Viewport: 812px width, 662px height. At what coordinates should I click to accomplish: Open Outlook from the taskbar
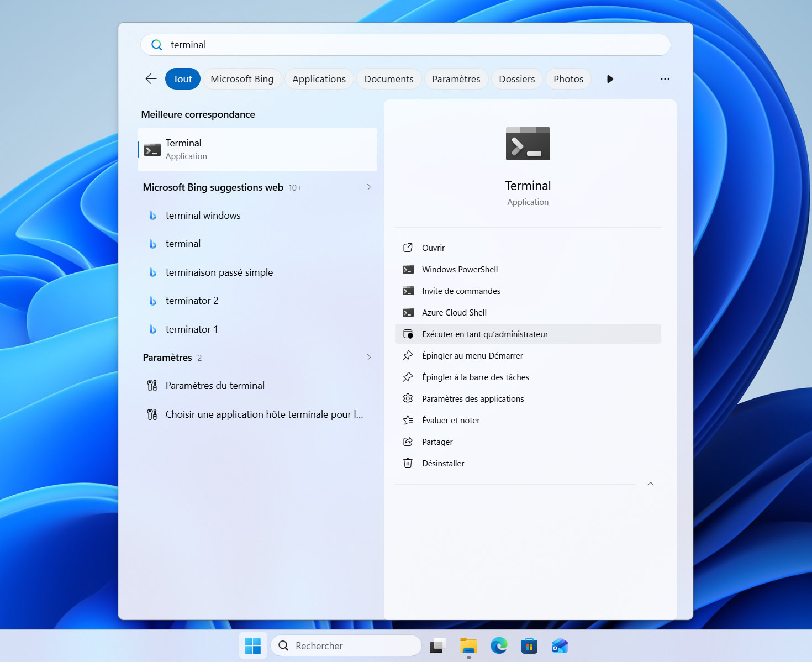click(x=560, y=645)
